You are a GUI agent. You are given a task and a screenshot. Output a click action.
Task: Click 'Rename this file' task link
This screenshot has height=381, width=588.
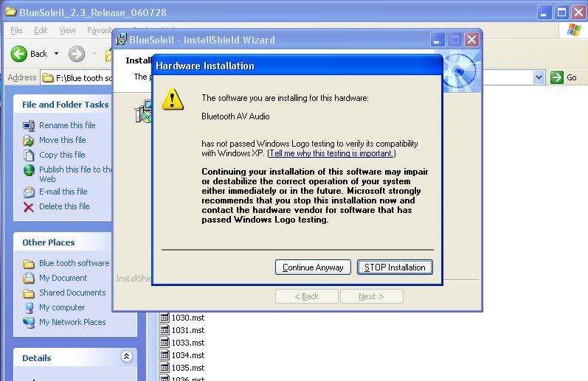[x=67, y=125]
